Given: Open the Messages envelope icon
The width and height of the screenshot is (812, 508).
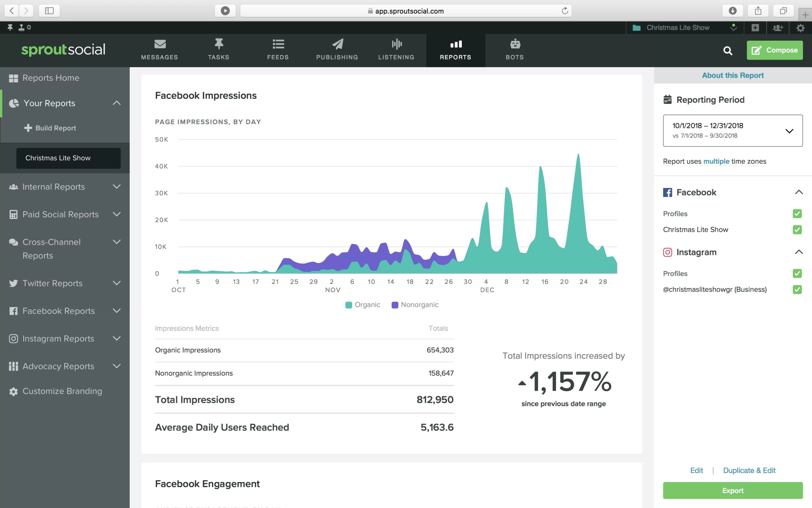Looking at the screenshot, I should click(x=160, y=44).
